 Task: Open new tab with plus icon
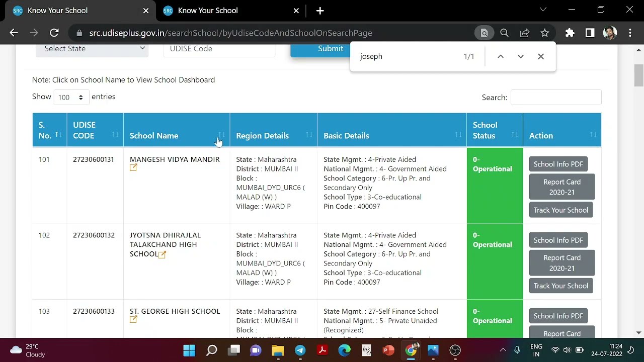[x=320, y=11]
